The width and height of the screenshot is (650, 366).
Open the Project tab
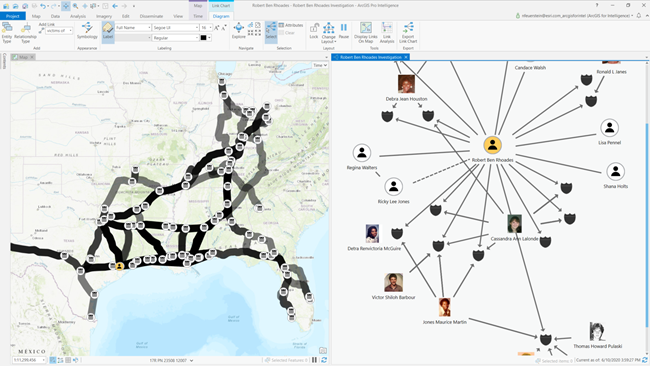[13, 16]
